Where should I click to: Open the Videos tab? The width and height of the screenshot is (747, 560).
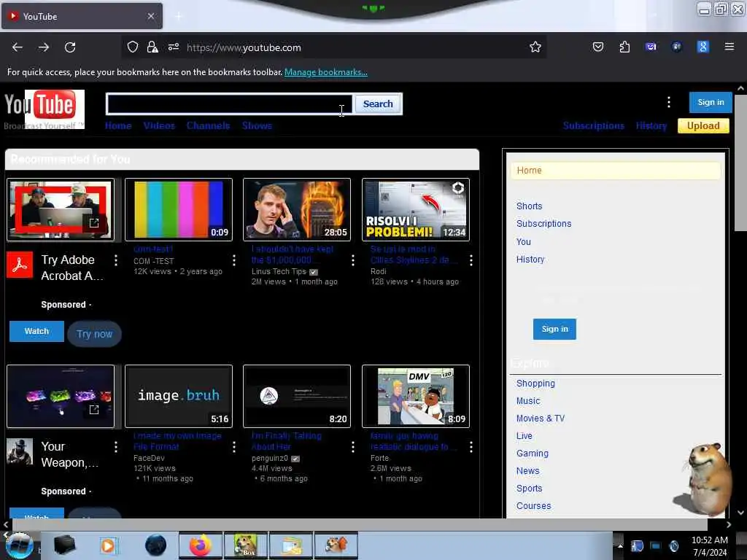tap(159, 125)
